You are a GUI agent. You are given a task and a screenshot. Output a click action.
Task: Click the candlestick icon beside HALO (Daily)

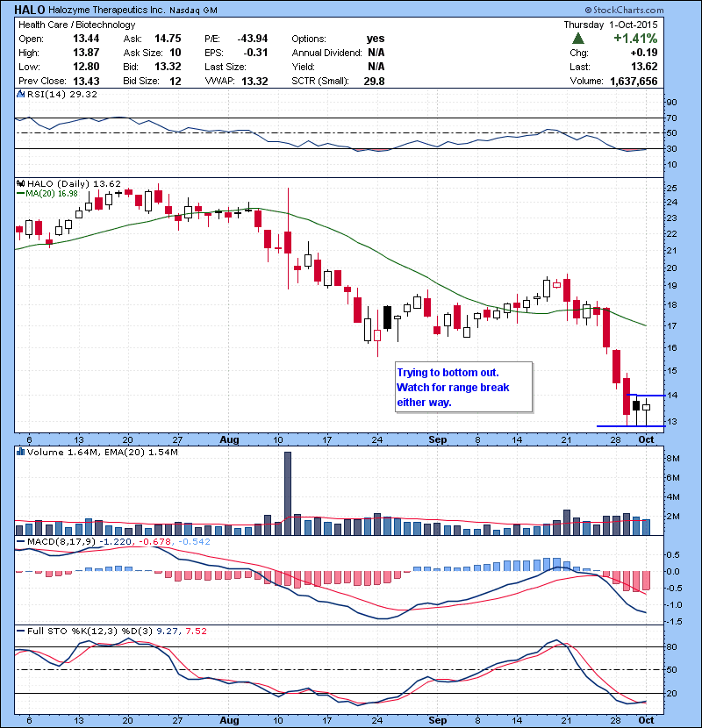pyautogui.click(x=21, y=184)
